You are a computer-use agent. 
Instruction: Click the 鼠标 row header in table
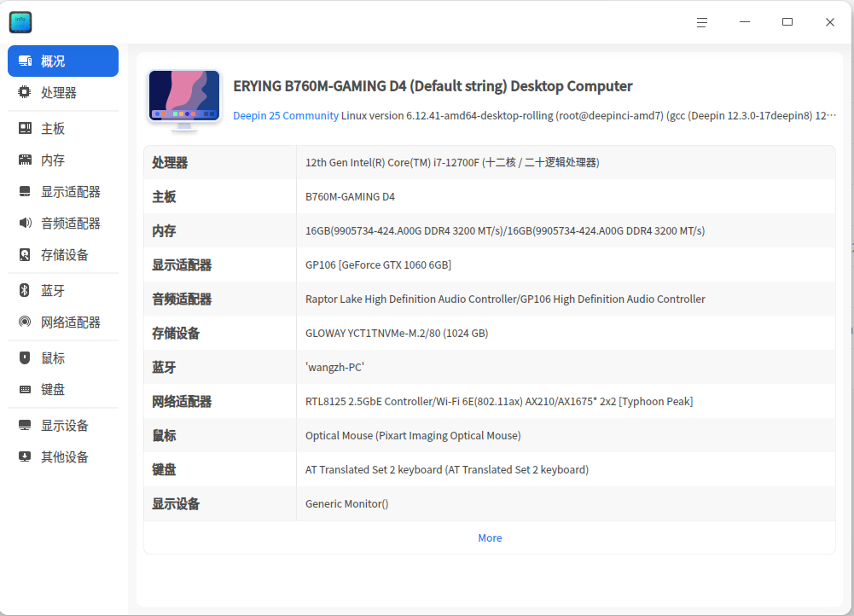(164, 436)
